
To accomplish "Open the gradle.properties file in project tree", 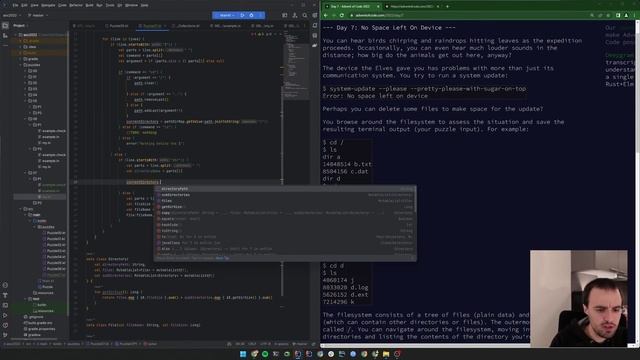I will (40, 329).
